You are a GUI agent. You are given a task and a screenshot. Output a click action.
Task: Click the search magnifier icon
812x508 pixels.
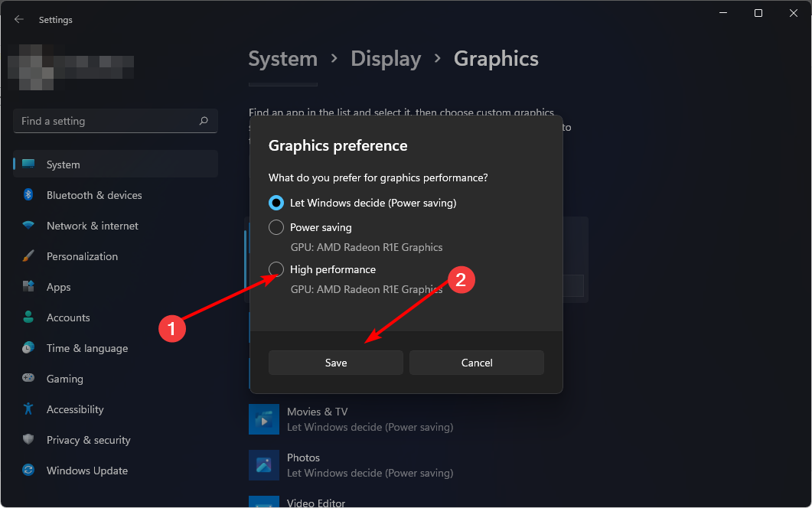204,121
